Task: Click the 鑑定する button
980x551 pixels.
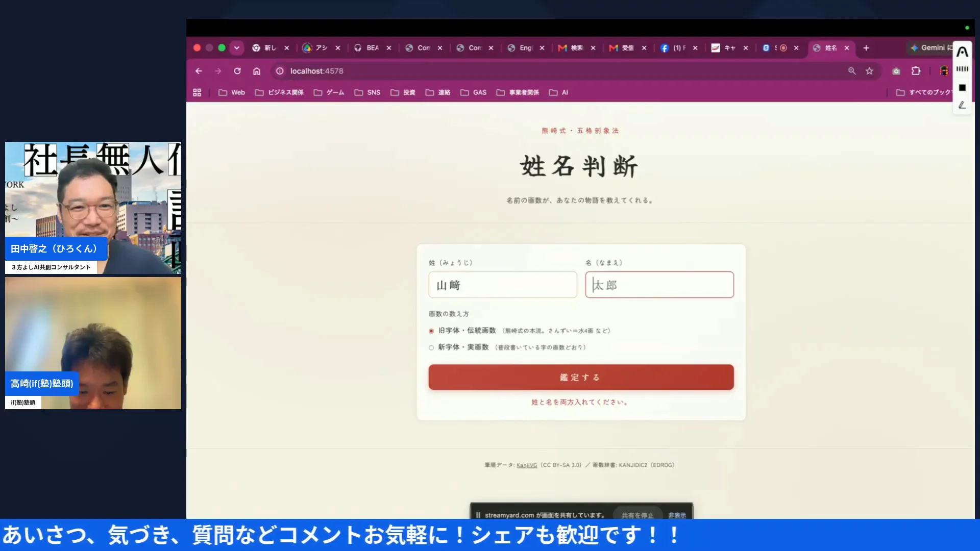Action: [581, 378]
